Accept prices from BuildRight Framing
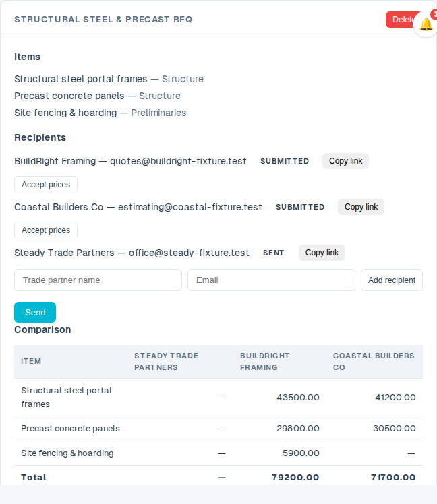 coord(46,185)
